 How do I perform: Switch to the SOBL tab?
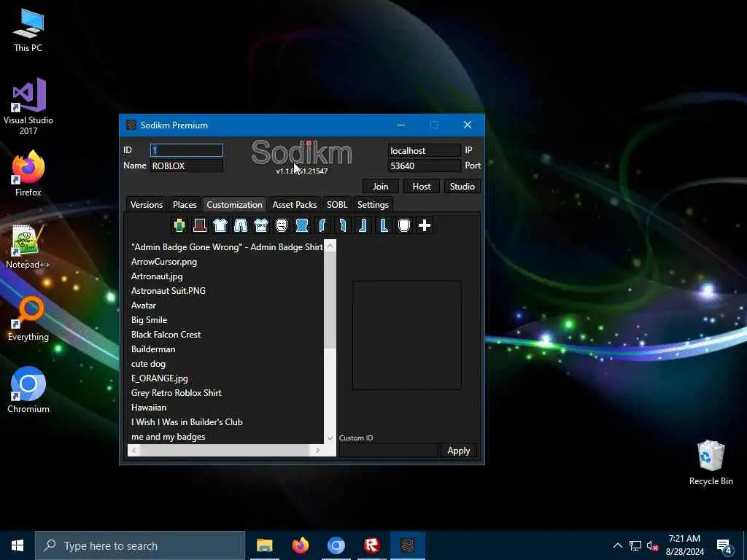337,205
